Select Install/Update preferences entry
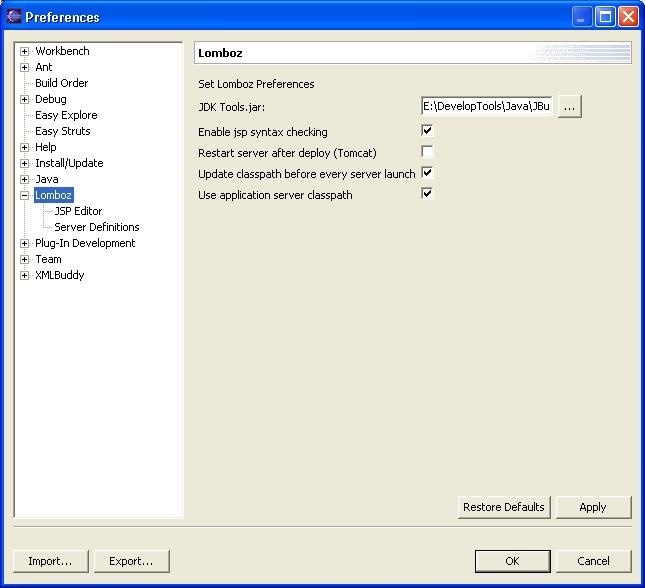Screen dimensions: 645x588 [x=69, y=163]
